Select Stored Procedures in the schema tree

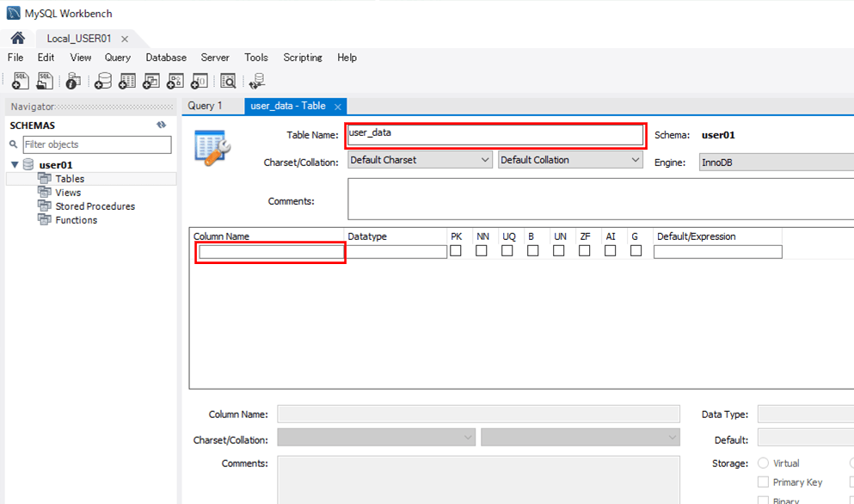tap(95, 206)
